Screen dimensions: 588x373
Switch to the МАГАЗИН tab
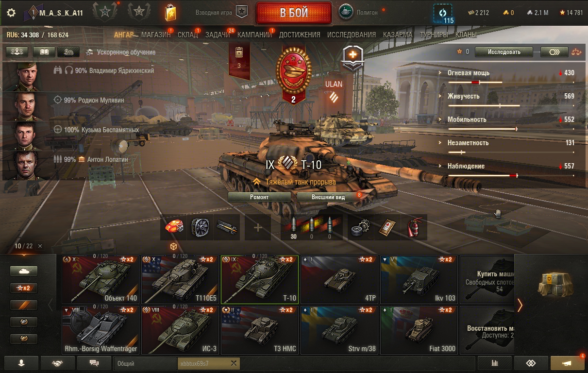pos(155,34)
